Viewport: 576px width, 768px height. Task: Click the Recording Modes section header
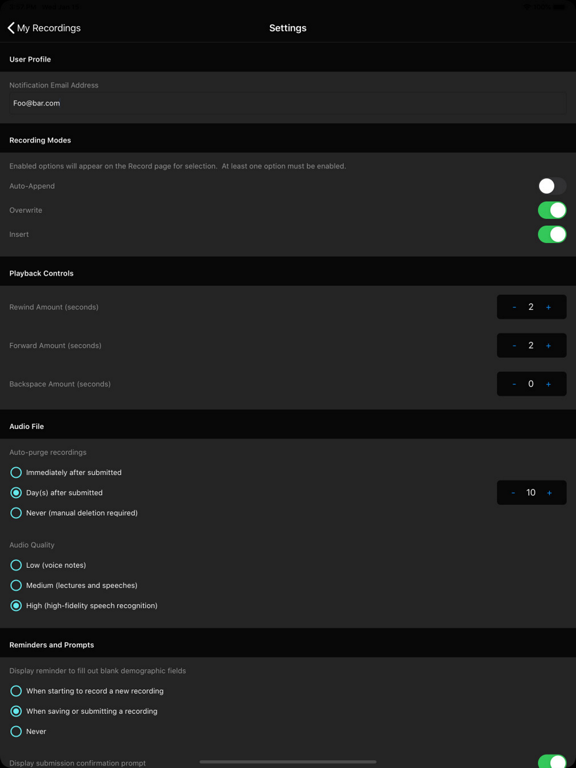pyautogui.click(x=40, y=140)
